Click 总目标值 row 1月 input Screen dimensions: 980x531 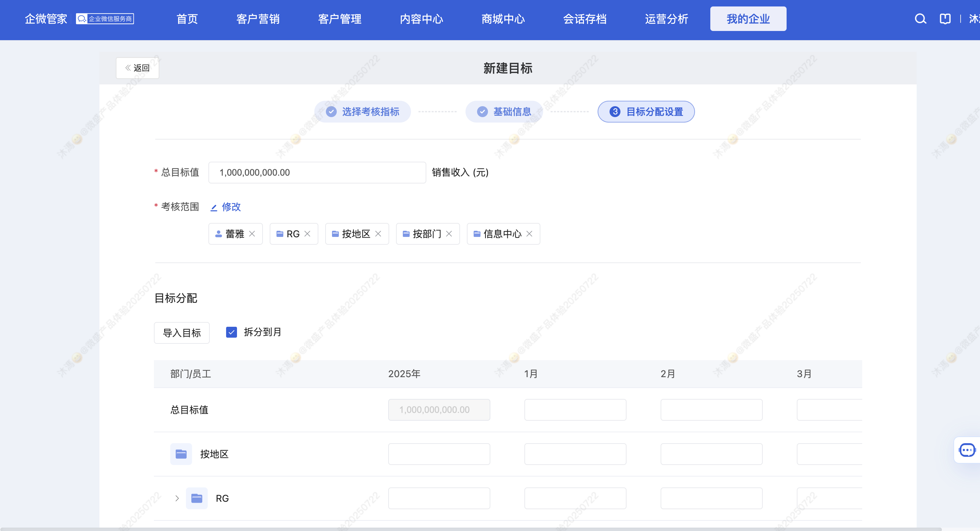[575, 410]
